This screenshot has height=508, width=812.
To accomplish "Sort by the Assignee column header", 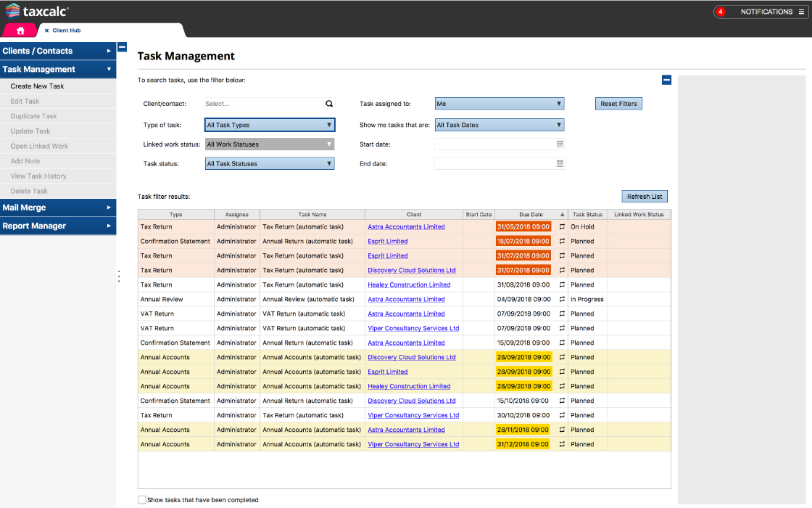I will [237, 215].
